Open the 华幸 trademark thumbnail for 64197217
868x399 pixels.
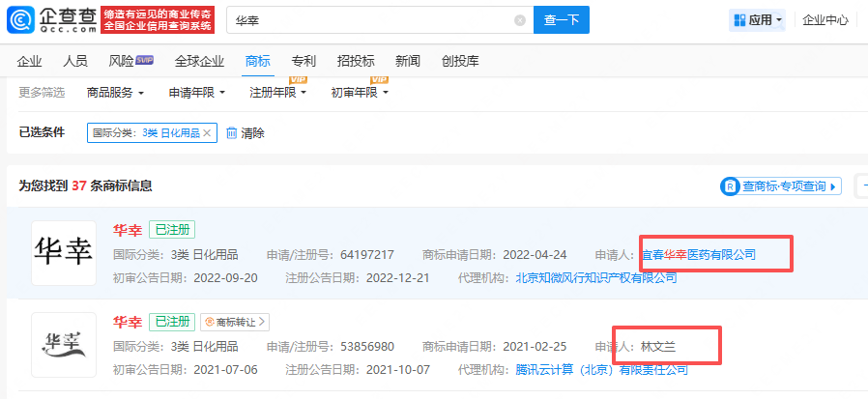(x=64, y=253)
